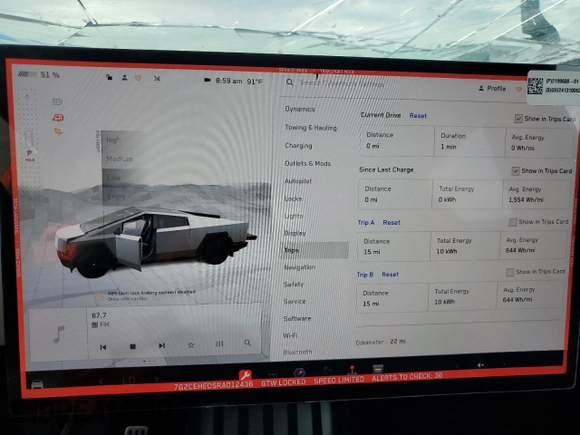580x435 pixels.
Task: Open the Service settings menu
Action: 295,301
